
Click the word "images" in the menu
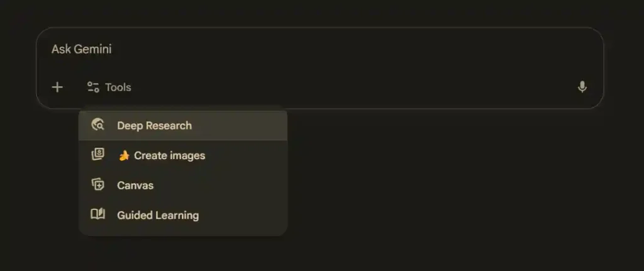point(188,155)
